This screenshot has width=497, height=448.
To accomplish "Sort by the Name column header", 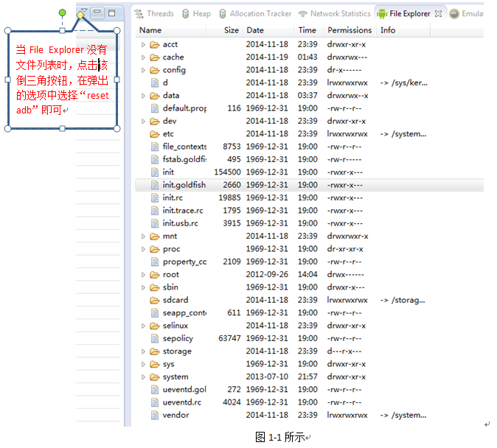I will [172, 30].
